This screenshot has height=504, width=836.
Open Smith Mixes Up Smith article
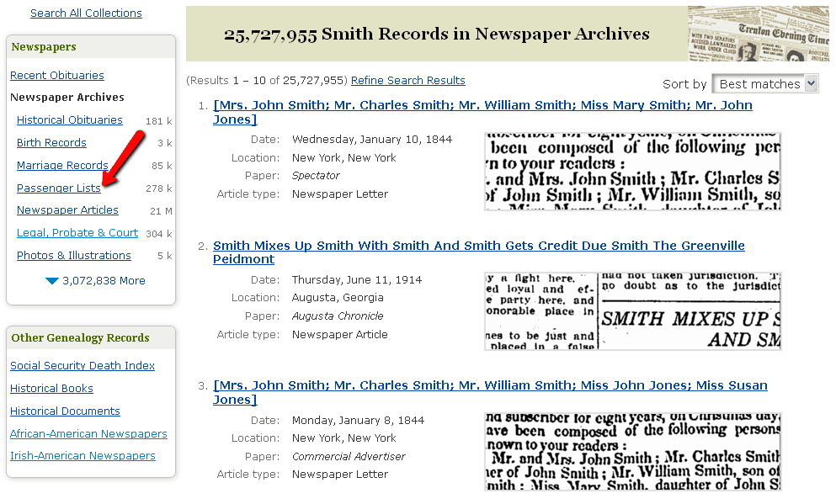click(479, 252)
